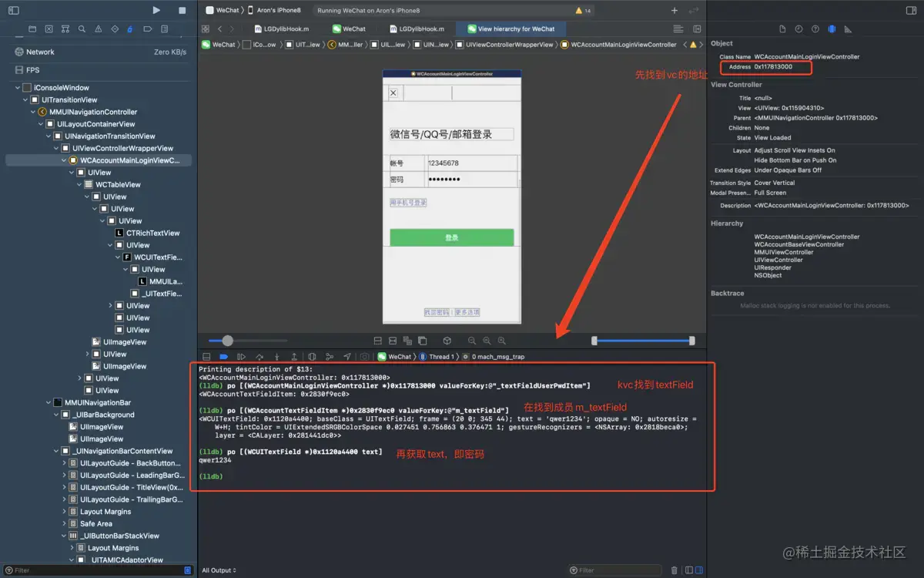
Task: Select UIViewControllerWrapperView in jump bar
Action: (x=504, y=45)
